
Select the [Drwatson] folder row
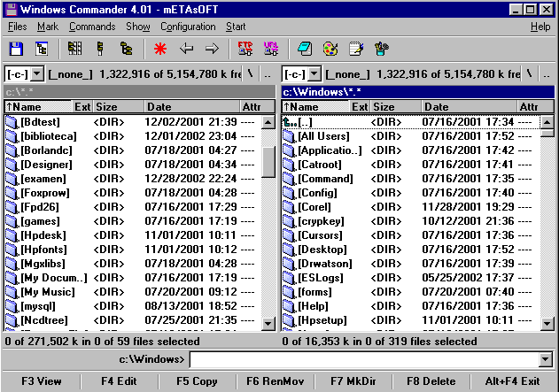(411, 264)
